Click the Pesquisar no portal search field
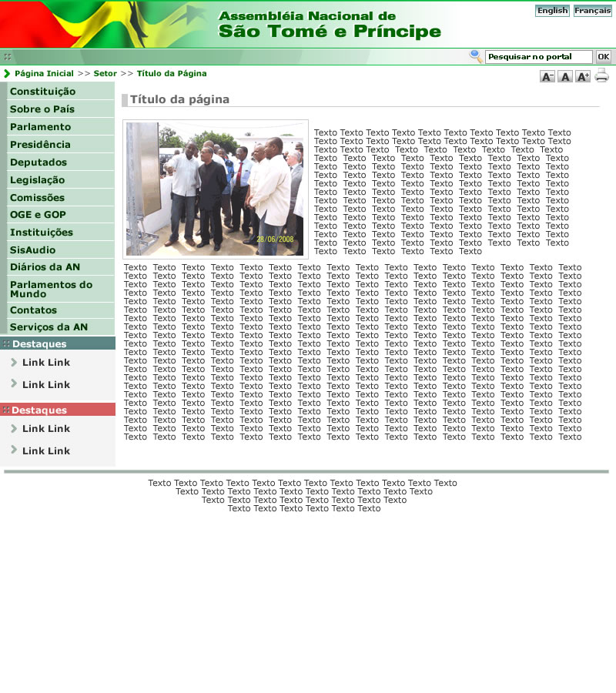This screenshot has width=616, height=693. pos(538,57)
